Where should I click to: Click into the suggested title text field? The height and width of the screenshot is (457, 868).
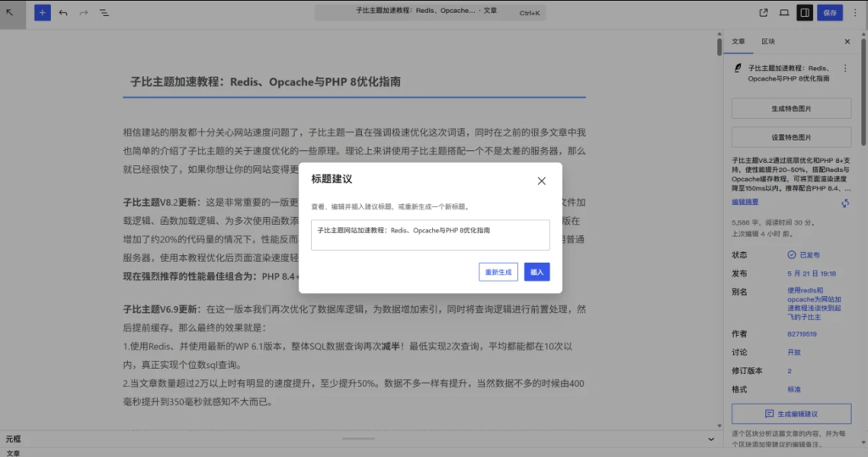click(430, 235)
